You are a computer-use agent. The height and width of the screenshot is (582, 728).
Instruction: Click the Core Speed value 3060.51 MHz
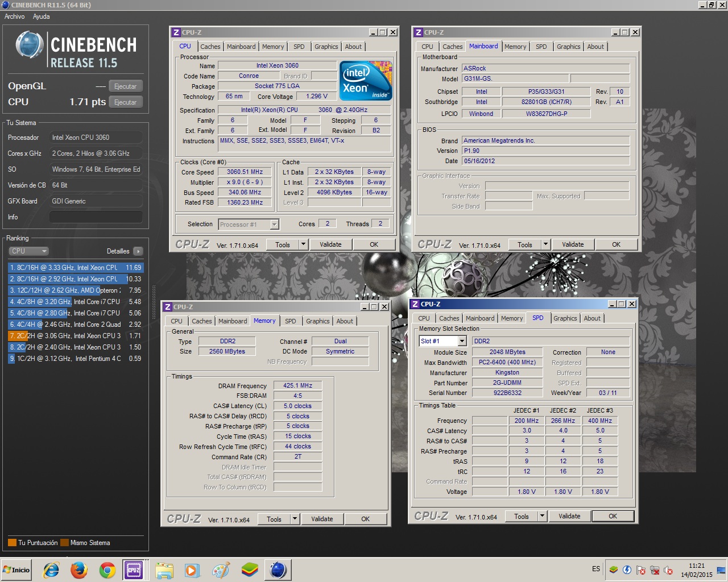pyautogui.click(x=245, y=172)
